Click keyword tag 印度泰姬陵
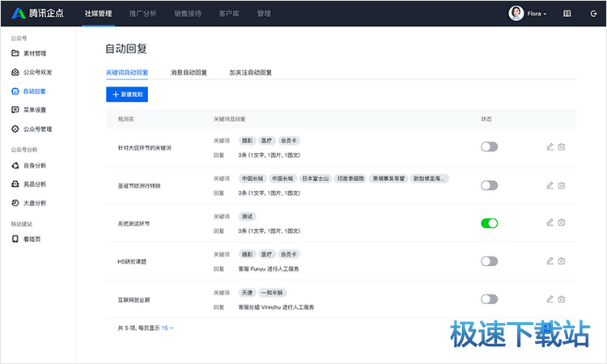 tap(350, 179)
